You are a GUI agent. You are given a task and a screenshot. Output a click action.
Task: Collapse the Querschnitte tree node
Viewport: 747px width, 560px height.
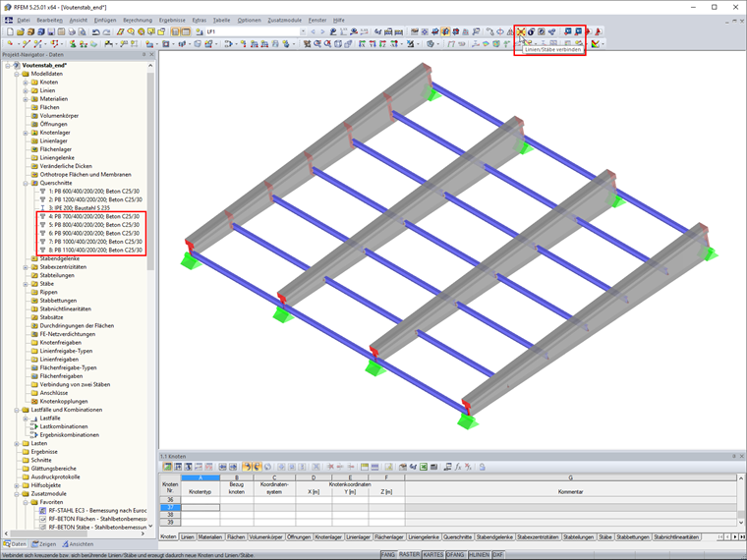coord(26,183)
